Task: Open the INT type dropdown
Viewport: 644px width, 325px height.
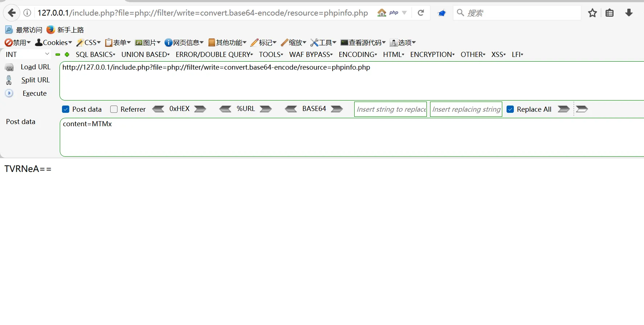Action: (x=28, y=54)
